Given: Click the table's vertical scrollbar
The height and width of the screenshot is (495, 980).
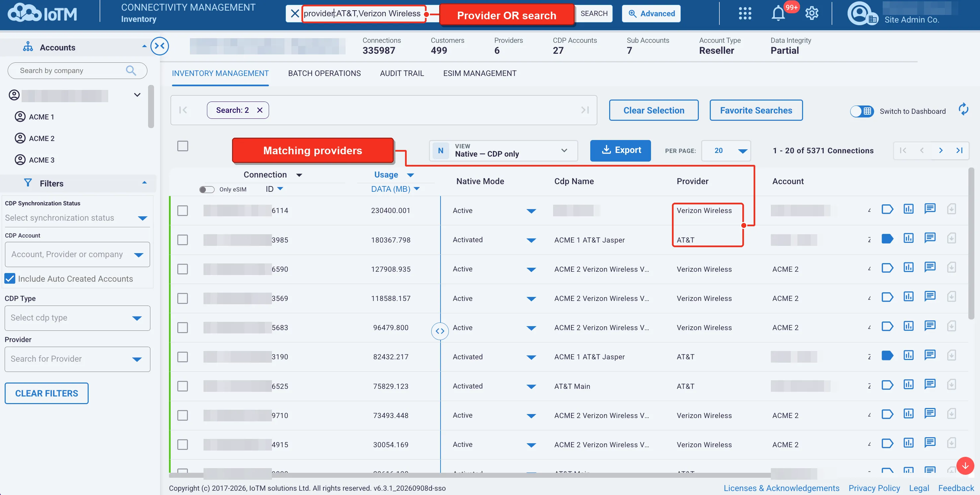Looking at the screenshot, I should (971, 243).
